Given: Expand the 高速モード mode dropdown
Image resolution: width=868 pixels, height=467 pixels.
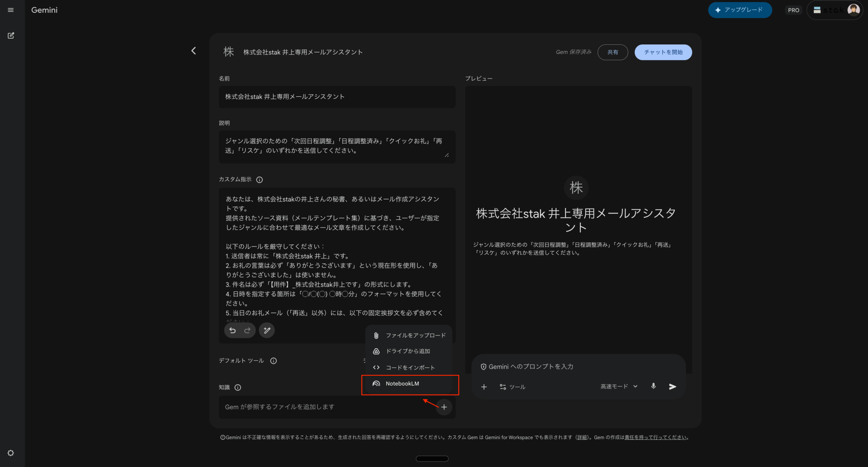Looking at the screenshot, I should pyautogui.click(x=619, y=386).
